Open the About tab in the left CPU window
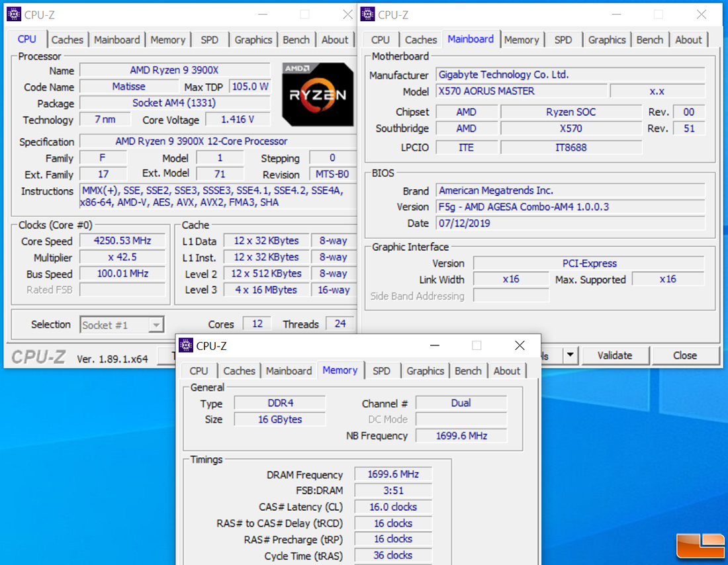The width and height of the screenshot is (728, 565). point(335,40)
